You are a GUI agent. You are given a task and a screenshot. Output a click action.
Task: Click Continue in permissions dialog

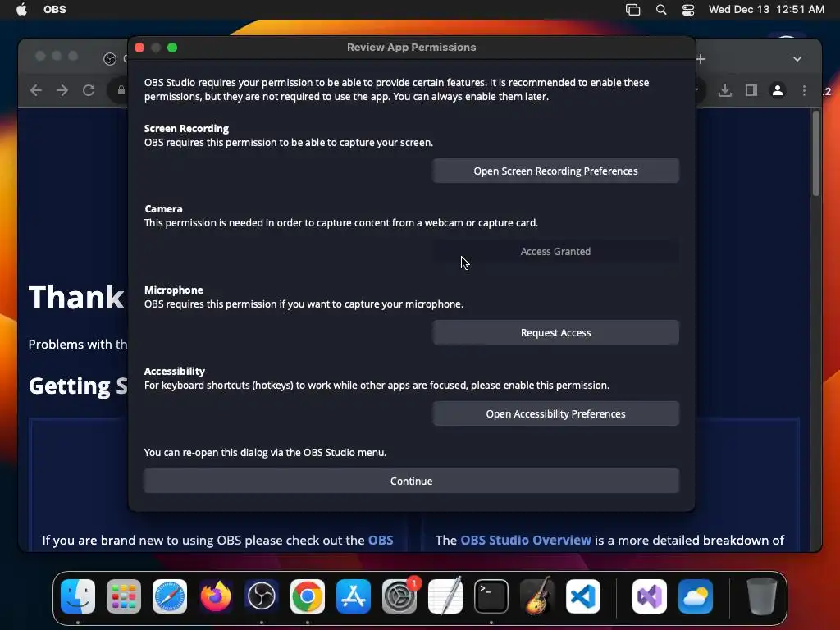pyautogui.click(x=412, y=481)
